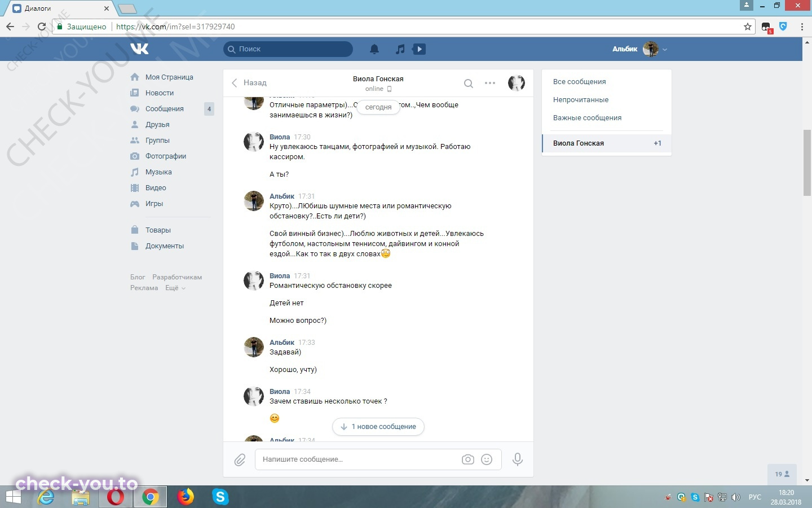Open Моя Страница in sidebar
The image size is (812, 508).
point(169,77)
